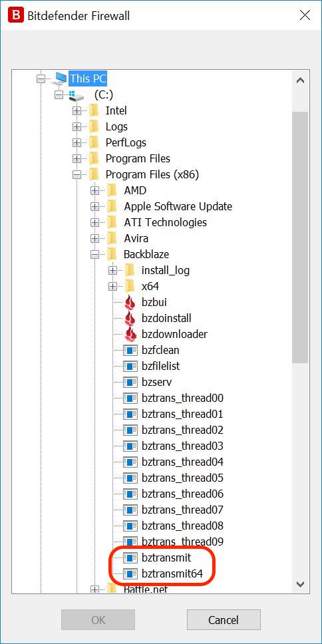Select the bzdownloader flame icon
This screenshot has width=322, height=644.
pyautogui.click(x=130, y=335)
